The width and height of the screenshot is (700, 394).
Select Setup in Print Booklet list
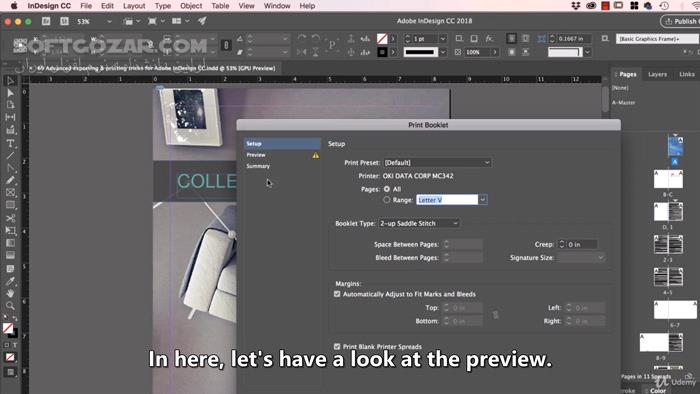[x=283, y=144]
